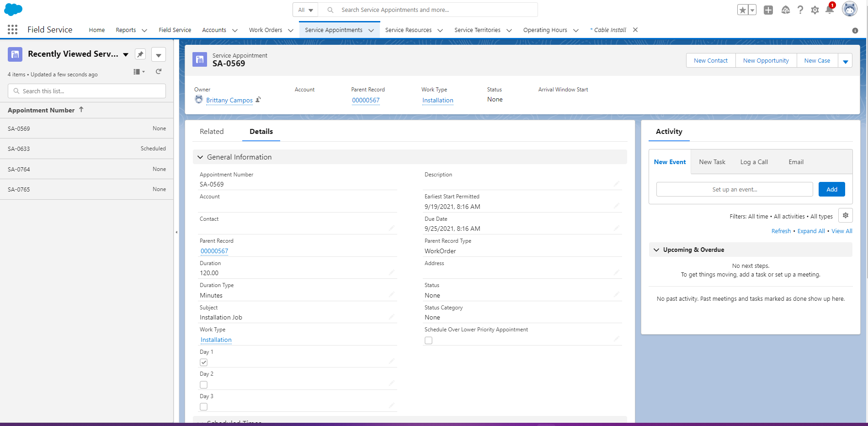
Task: Click the New Opportunity button
Action: point(766,61)
